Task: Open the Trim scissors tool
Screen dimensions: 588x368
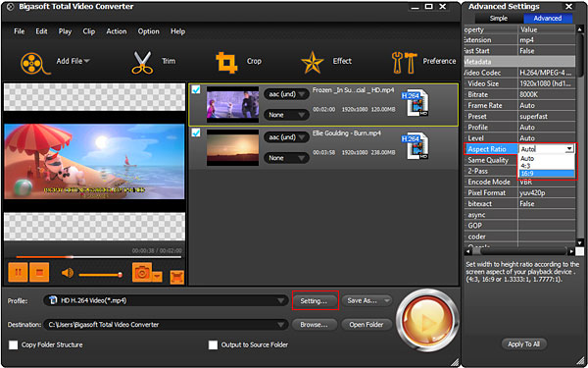Action: pos(141,63)
